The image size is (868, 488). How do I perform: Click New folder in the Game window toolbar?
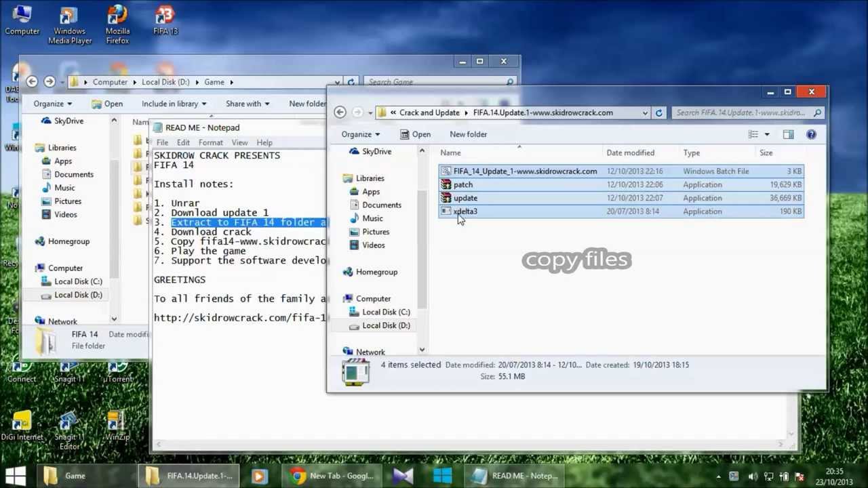coord(307,104)
